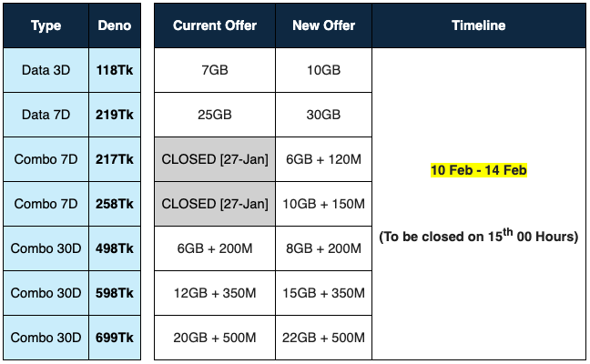The width and height of the screenshot is (590, 364).
Task: Click the 217Tk denomination cell
Action: [115, 159]
